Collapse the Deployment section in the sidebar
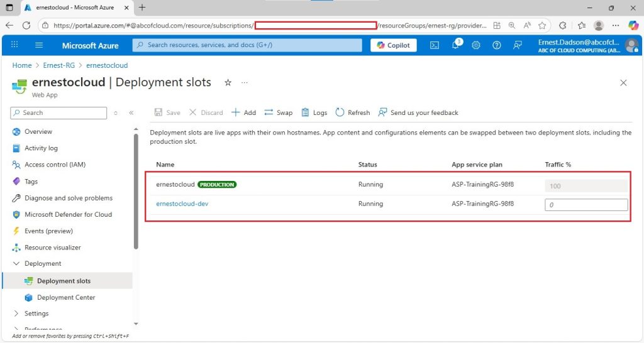The width and height of the screenshot is (644, 343). pos(16,263)
